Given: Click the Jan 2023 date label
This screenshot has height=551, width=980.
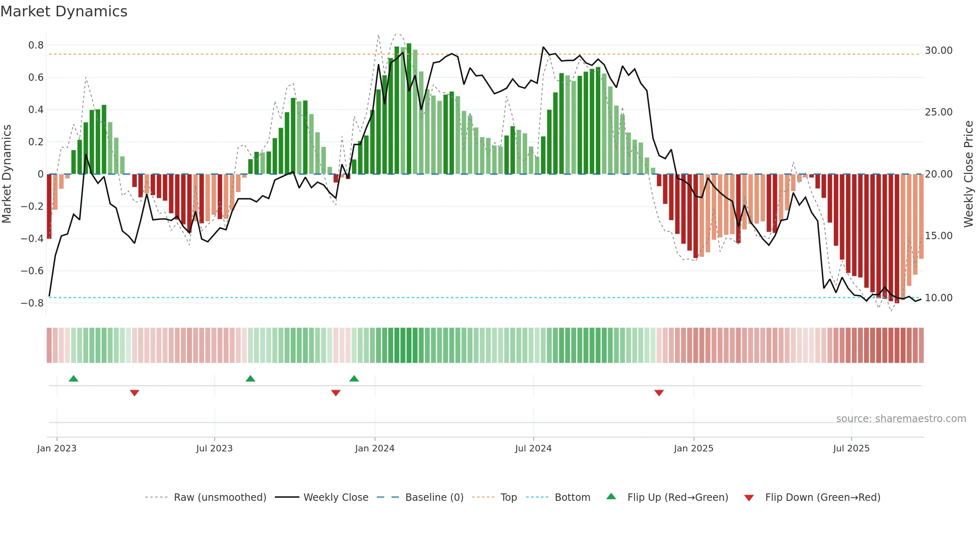Looking at the screenshot, I should point(57,449).
